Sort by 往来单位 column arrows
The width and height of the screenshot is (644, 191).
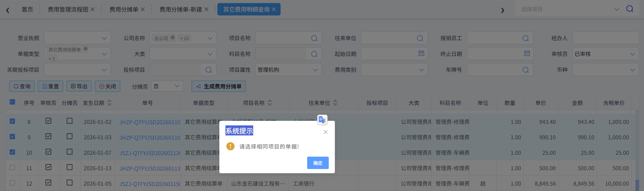(x=335, y=103)
